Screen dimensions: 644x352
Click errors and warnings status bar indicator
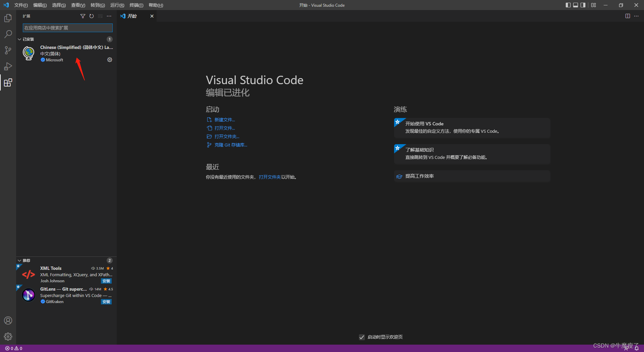[x=14, y=348]
